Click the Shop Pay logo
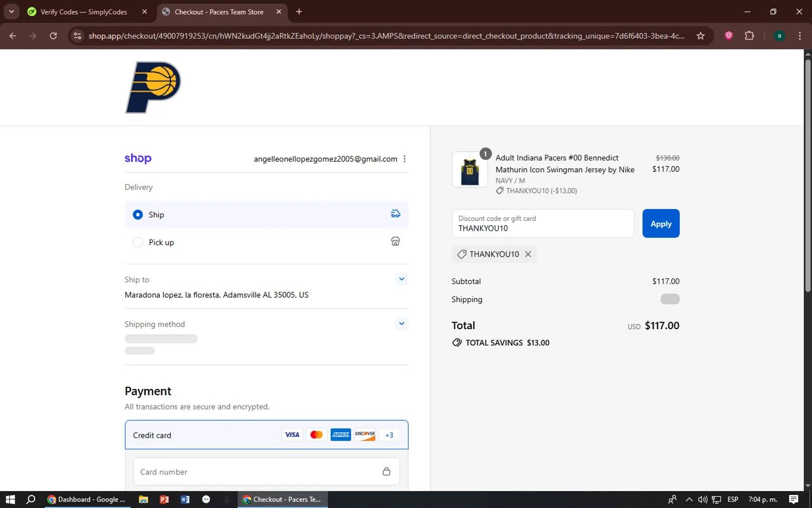 click(138, 159)
